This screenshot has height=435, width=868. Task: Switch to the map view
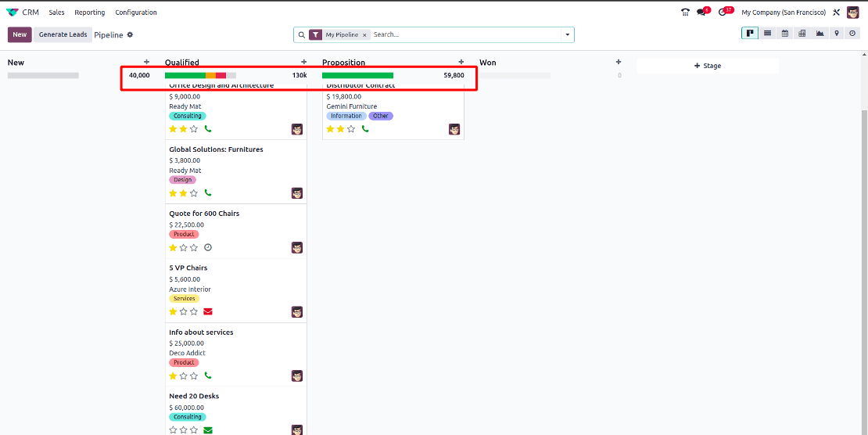[836, 34]
